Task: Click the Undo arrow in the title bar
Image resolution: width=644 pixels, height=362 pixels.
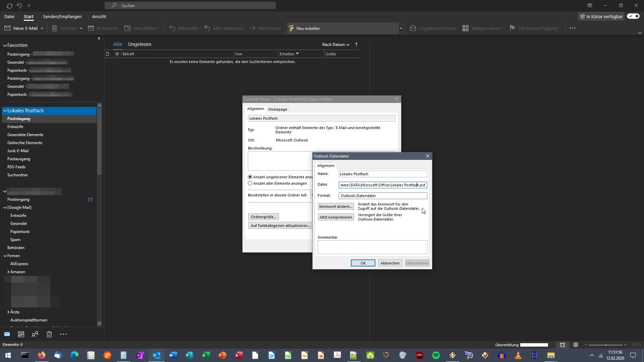Action: [x=19, y=6]
